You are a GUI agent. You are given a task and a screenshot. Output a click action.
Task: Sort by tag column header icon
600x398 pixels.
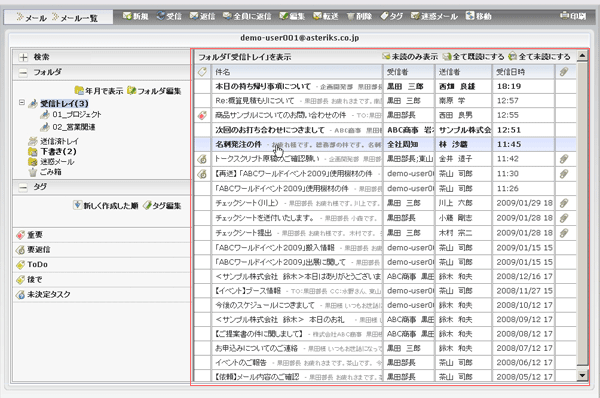pos(202,72)
